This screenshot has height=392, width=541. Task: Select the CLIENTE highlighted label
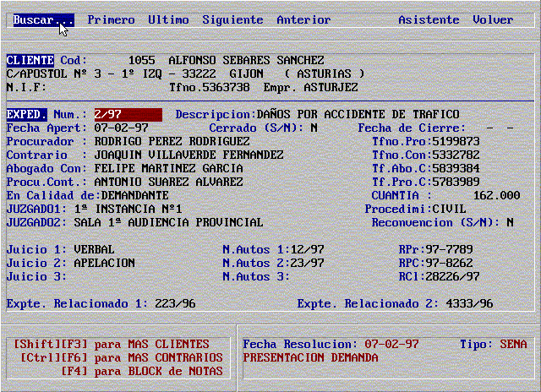(x=30, y=60)
